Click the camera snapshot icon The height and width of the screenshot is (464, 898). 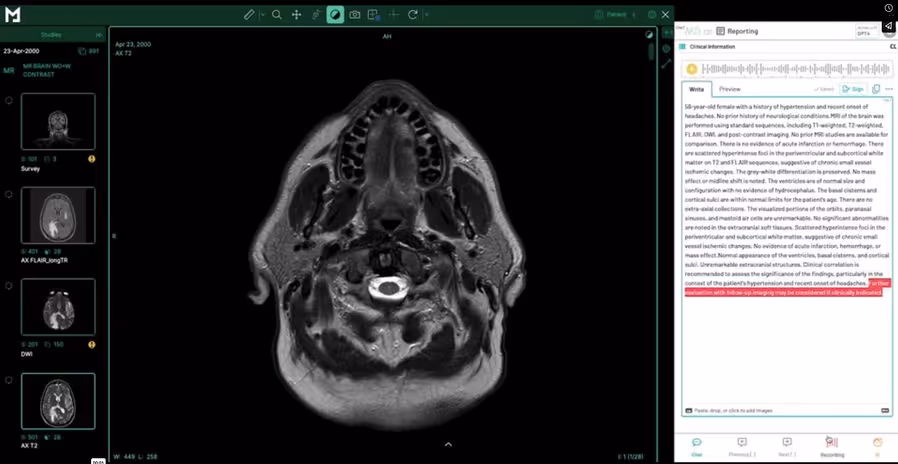pos(354,15)
